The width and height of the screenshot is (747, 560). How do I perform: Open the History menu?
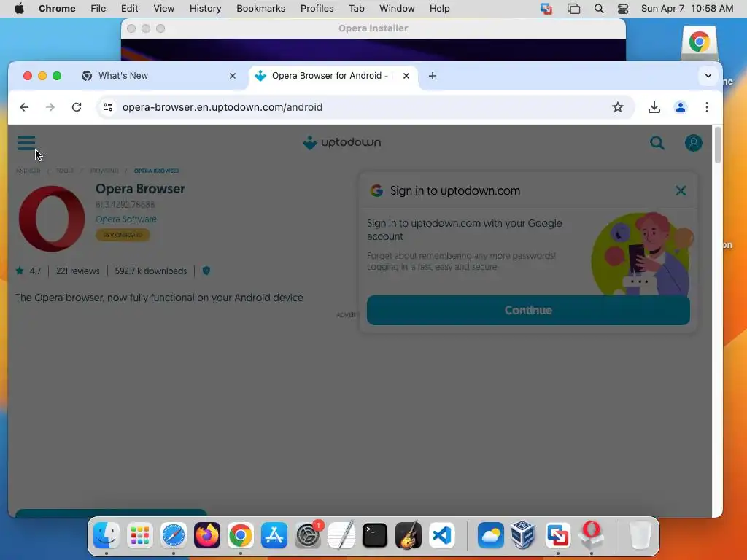(x=205, y=9)
